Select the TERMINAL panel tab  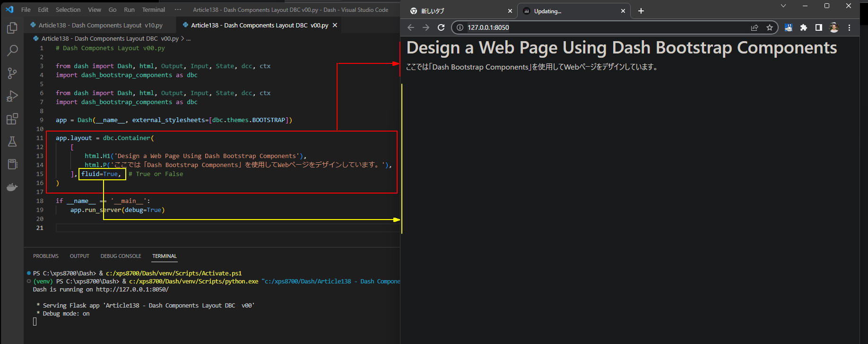pos(165,256)
